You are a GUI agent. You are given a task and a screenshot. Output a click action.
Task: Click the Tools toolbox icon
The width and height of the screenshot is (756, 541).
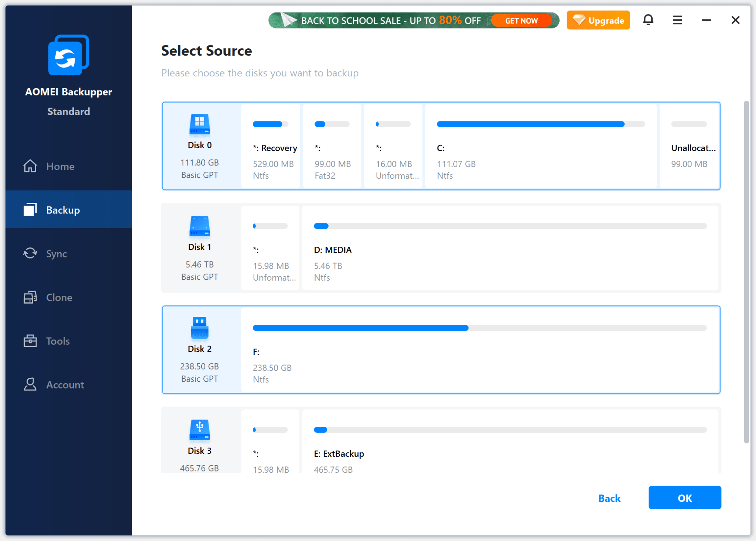click(x=30, y=340)
